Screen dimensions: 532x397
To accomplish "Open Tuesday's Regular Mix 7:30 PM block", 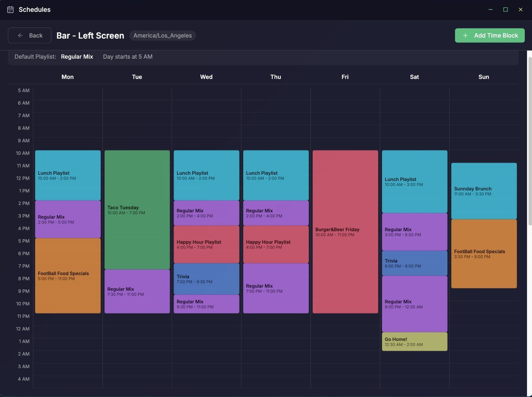I will click(x=137, y=292).
